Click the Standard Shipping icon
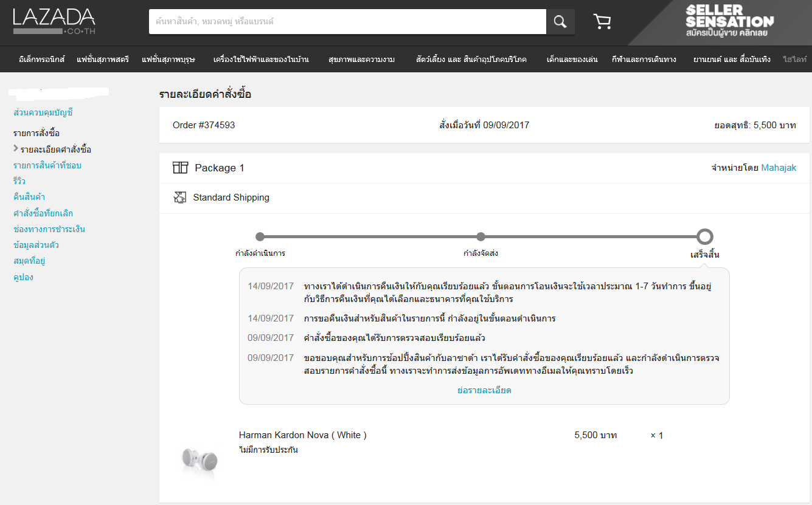The image size is (812, 505). pyautogui.click(x=179, y=198)
